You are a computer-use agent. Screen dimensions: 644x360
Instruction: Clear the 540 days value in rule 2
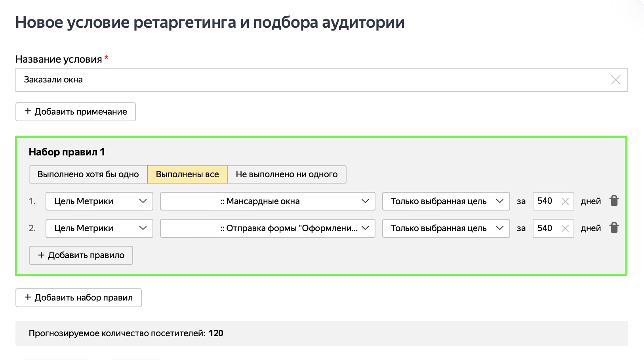[566, 228]
